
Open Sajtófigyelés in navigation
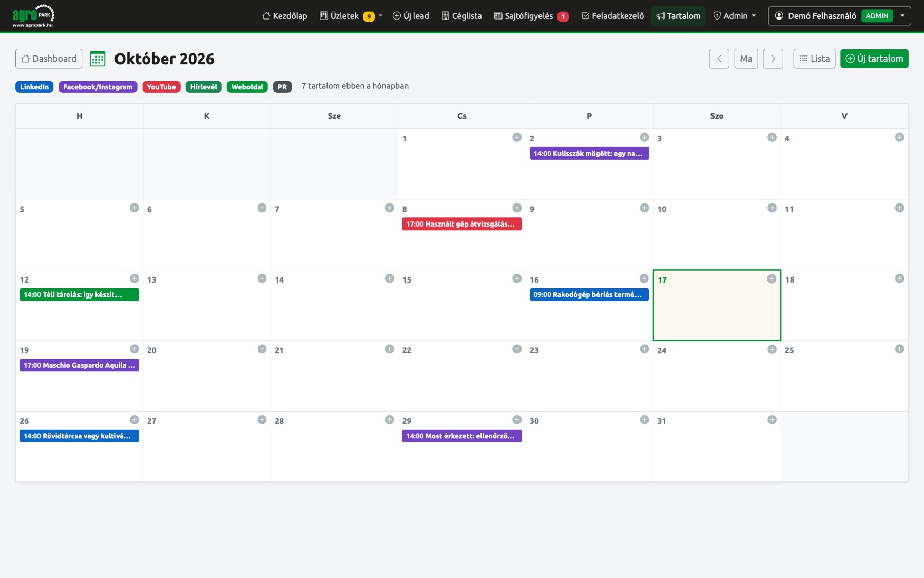coord(531,16)
